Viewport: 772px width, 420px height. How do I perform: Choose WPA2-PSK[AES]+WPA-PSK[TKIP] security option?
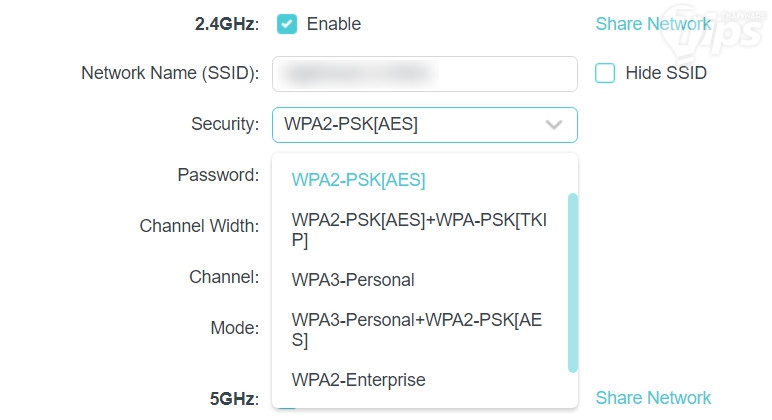click(418, 229)
